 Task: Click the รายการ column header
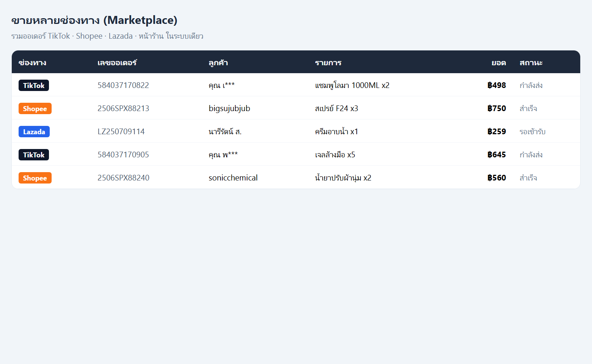(328, 63)
